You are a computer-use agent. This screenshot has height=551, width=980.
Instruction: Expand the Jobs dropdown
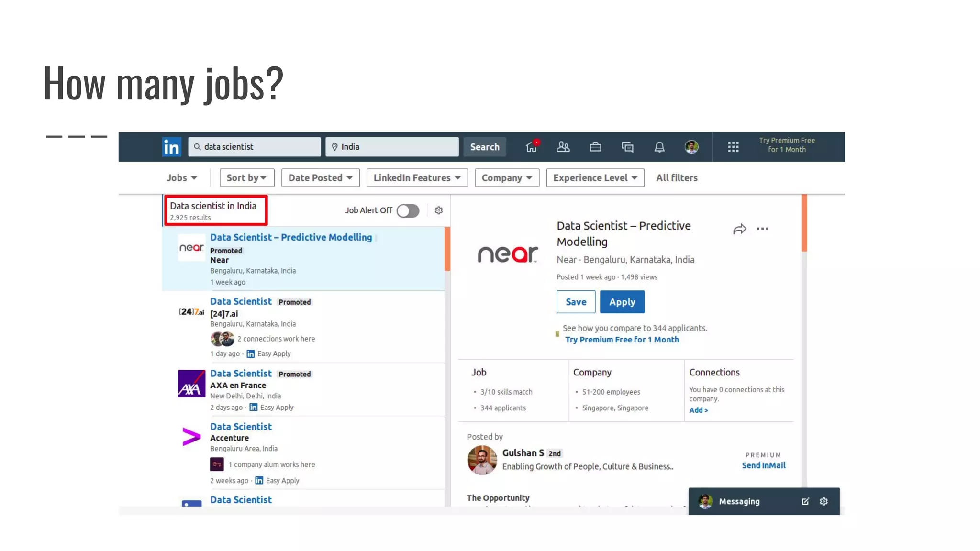182,178
